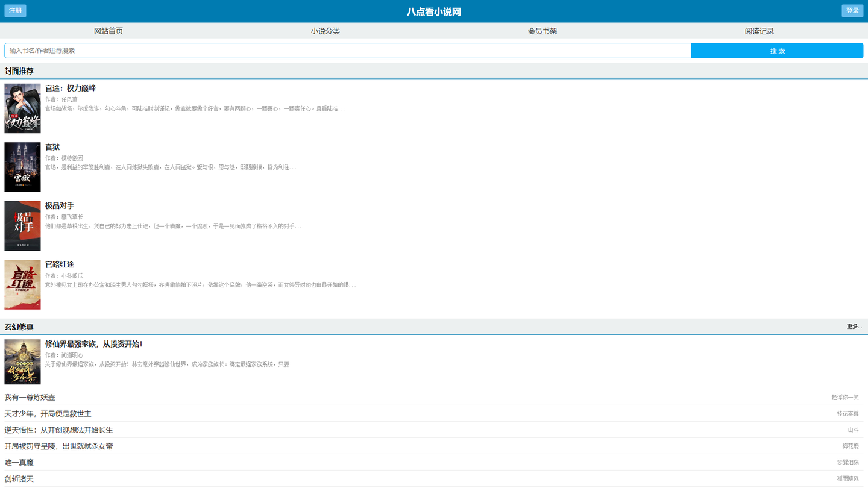Click the 登录 login button
Viewport: 868px width, 488px height.
pos(852,11)
